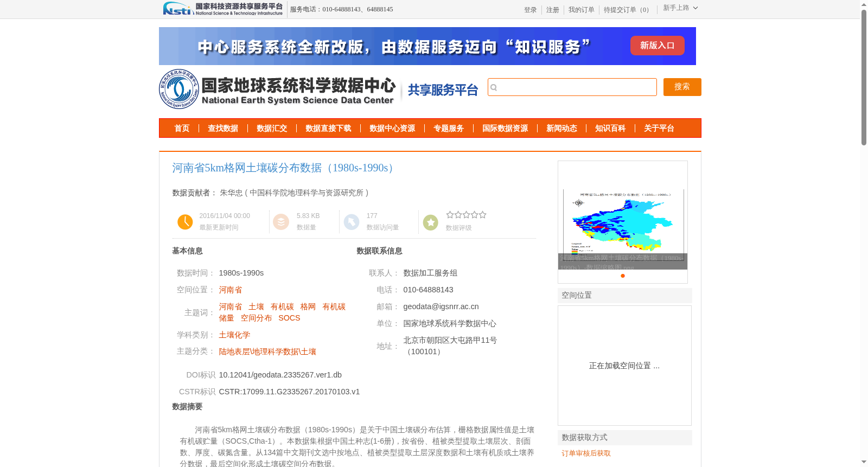
Task: Click the 订单审核后获取 link
Action: 586,453
